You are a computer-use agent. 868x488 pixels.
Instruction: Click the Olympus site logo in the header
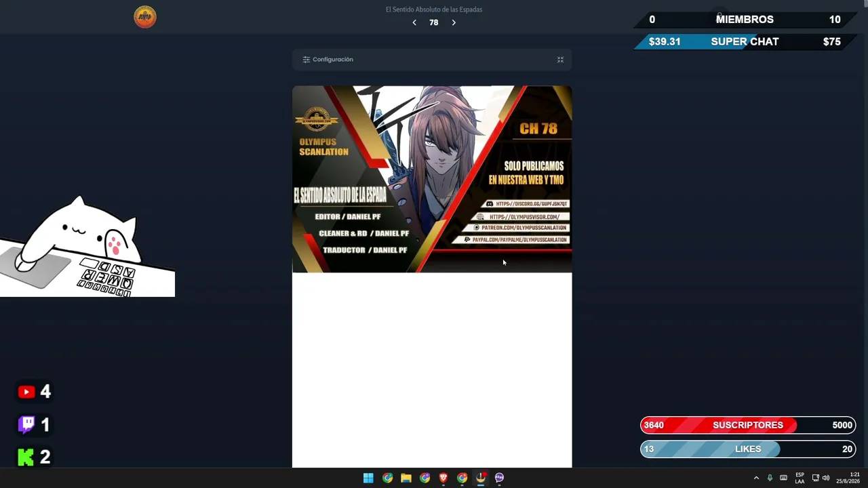[x=145, y=17]
